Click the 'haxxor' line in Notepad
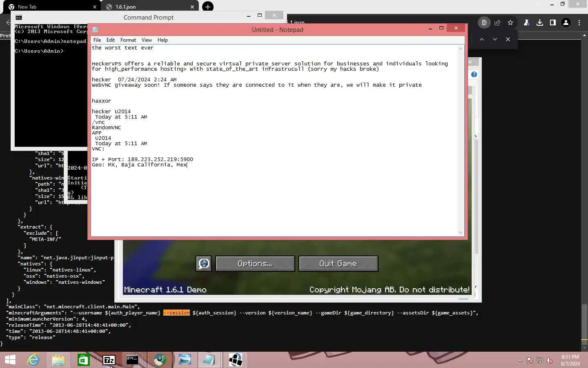Screen dimensions: 588x368 101,101
